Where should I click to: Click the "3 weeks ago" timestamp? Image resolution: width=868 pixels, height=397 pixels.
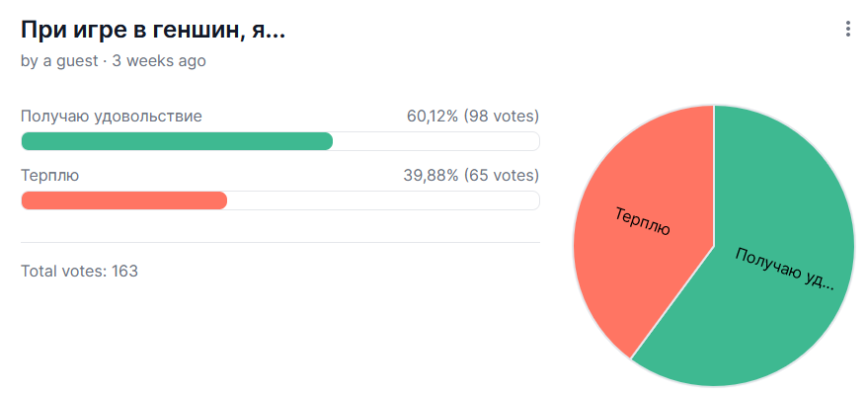click(159, 61)
